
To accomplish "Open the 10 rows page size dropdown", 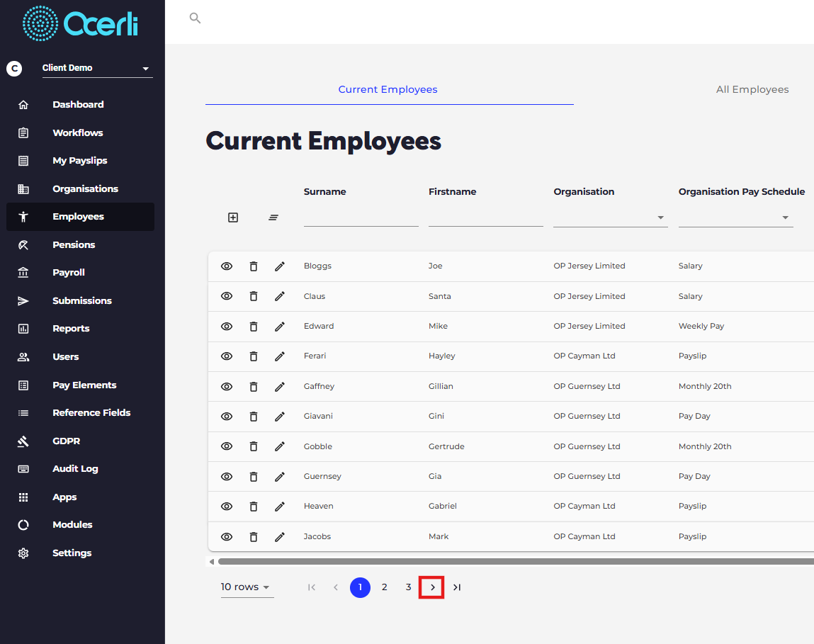I will pyautogui.click(x=247, y=587).
